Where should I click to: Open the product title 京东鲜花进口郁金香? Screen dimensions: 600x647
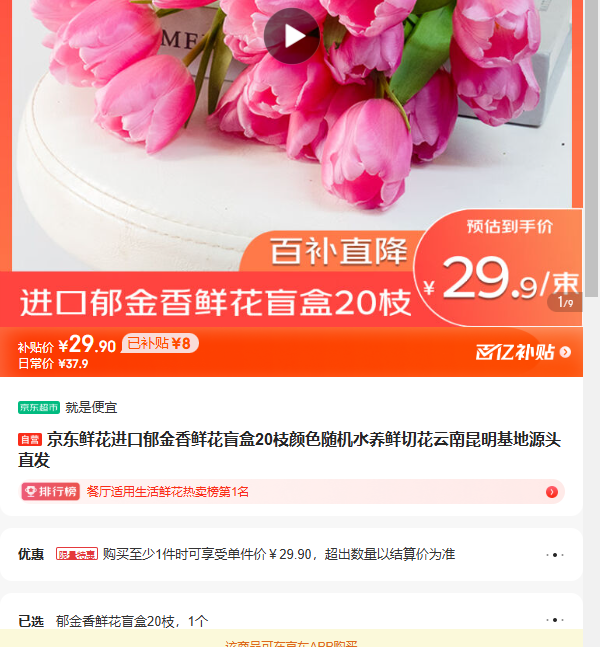[289, 449]
